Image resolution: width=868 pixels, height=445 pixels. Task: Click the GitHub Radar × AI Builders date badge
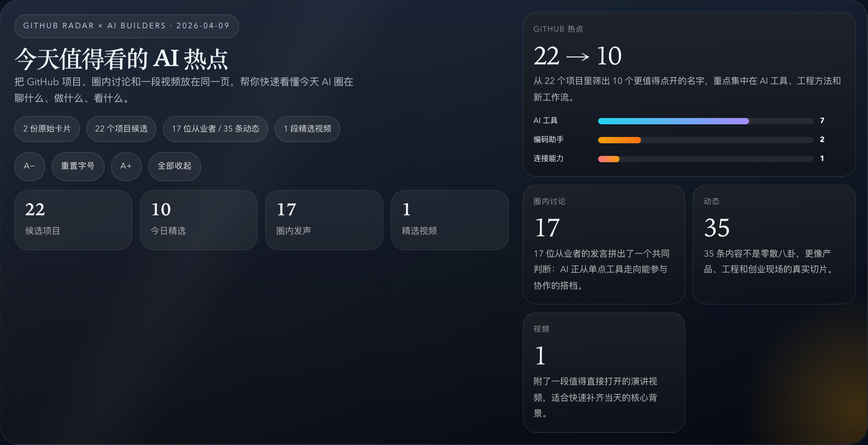pos(126,26)
